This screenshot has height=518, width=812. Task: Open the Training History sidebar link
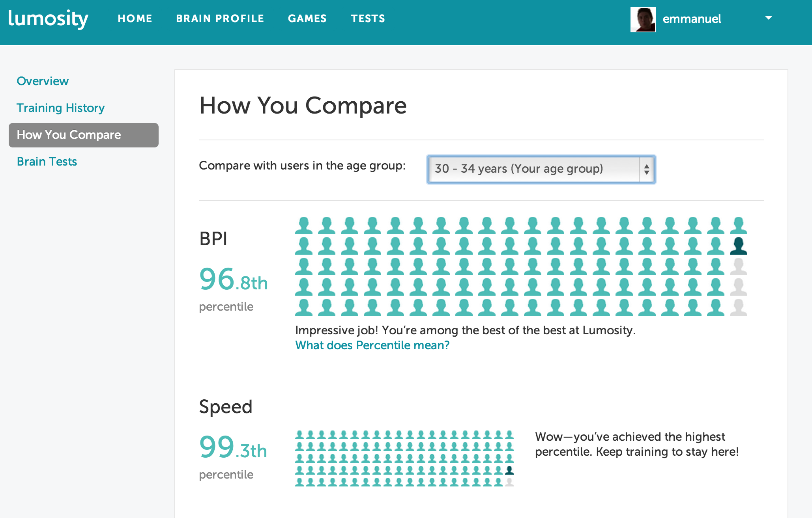click(x=60, y=108)
